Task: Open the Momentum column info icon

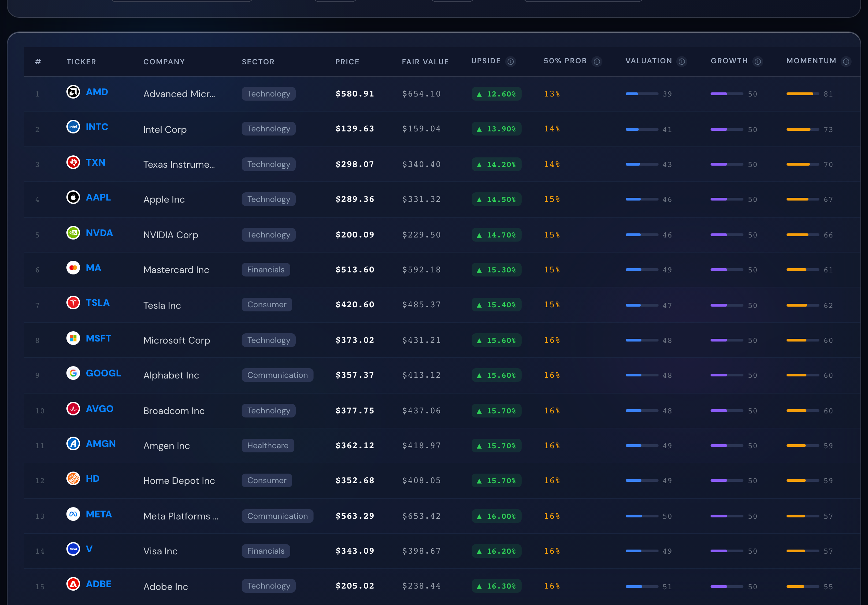Action: 846,61
